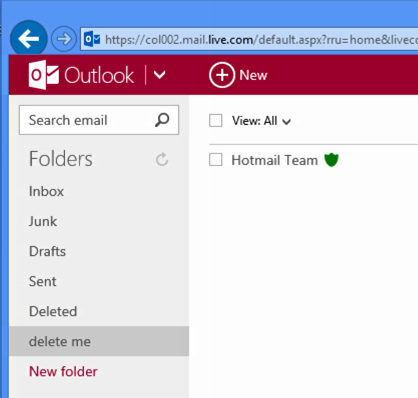The image size is (418, 398).
Task: Click the magnifying glass search icon
Action: click(x=162, y=120)
